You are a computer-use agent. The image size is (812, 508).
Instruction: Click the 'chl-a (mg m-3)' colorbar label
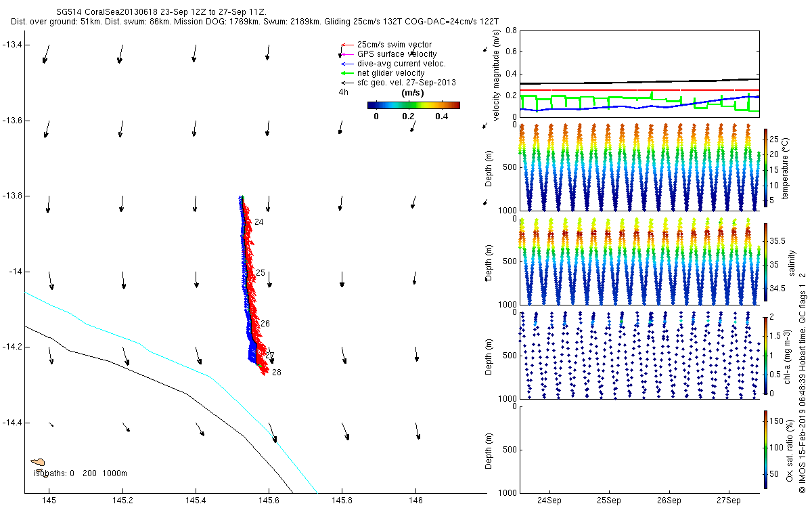[786, 355]
